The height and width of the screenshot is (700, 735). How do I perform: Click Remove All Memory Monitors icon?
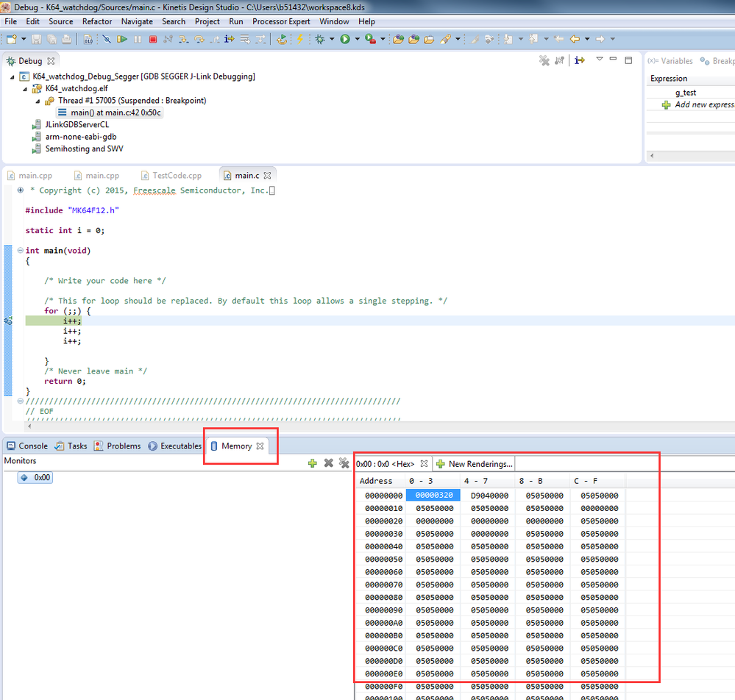pyautogui.click(x=344, y=463)
